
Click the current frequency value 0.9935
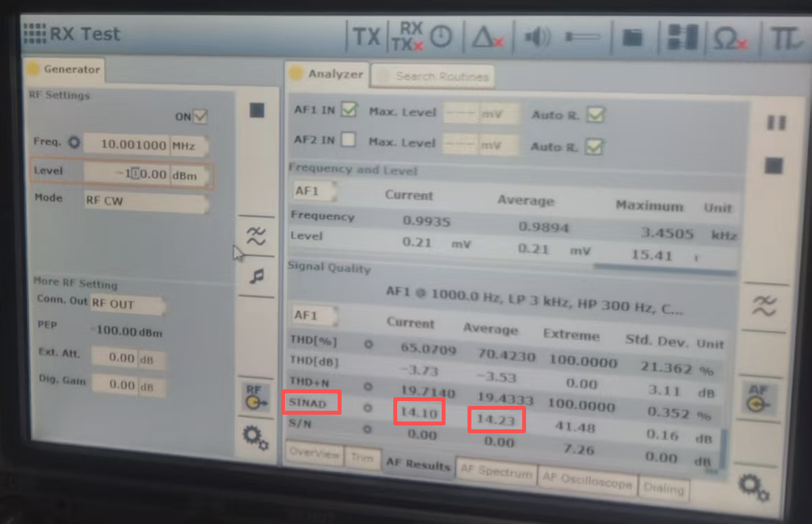(x=426, y=221)
